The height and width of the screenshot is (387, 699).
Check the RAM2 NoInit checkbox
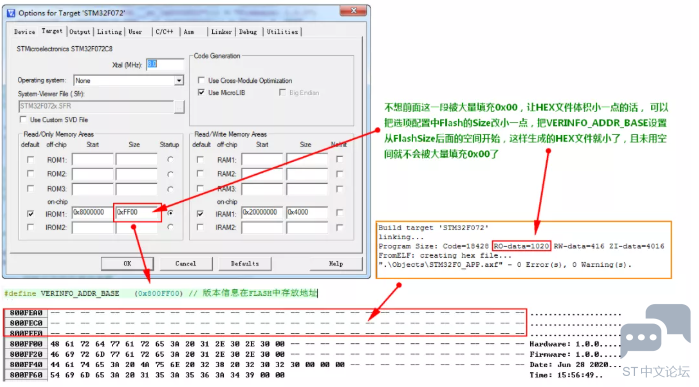(340, 173)
